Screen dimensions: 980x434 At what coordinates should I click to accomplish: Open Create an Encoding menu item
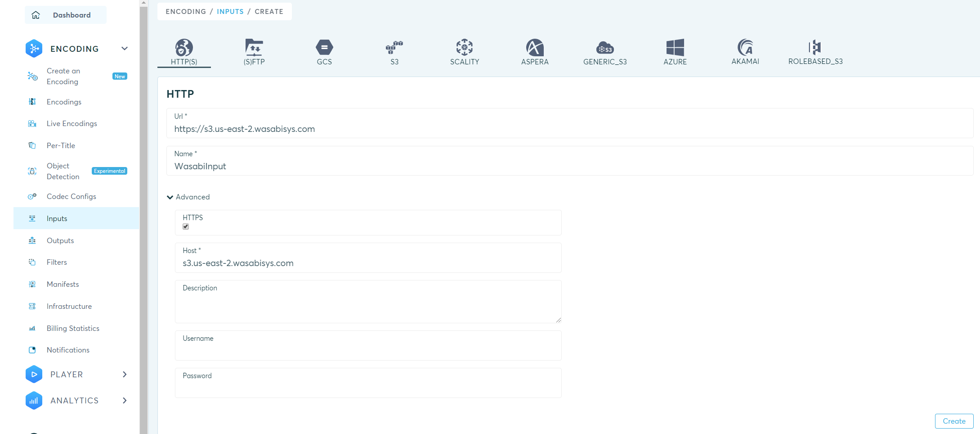click(x=63, y=76)
